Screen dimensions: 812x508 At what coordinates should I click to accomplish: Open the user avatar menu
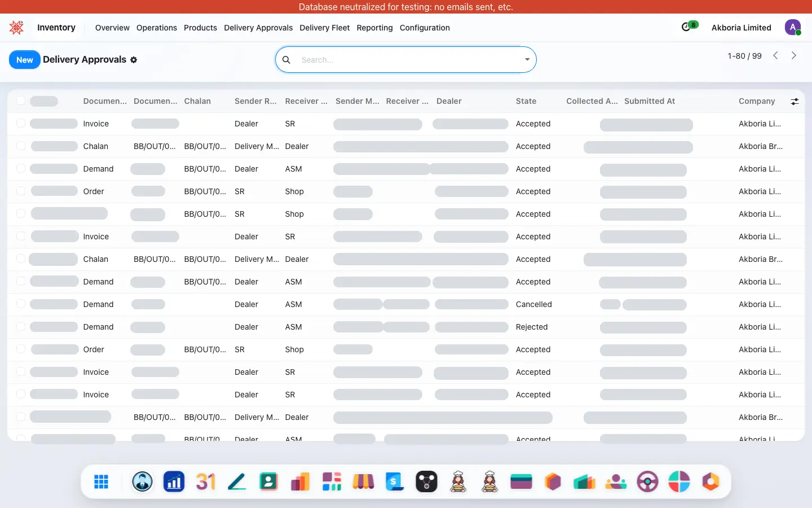tap(792, 27)
